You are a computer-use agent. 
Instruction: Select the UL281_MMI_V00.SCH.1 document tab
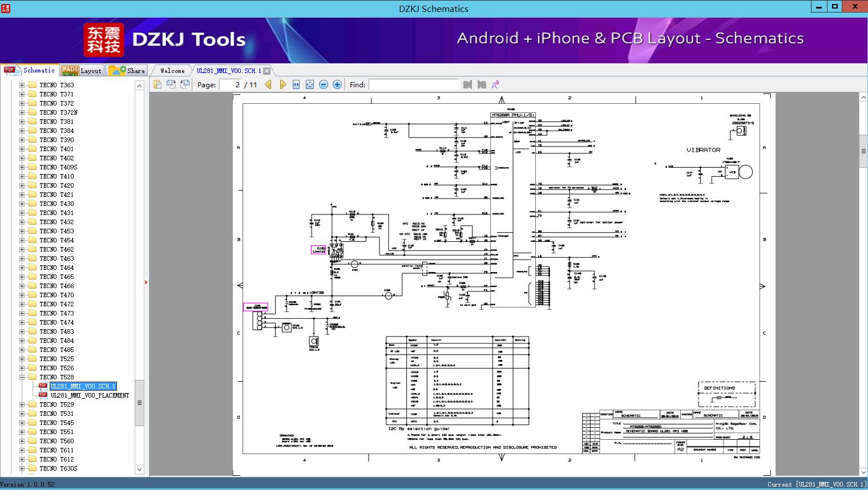[229, 71]
